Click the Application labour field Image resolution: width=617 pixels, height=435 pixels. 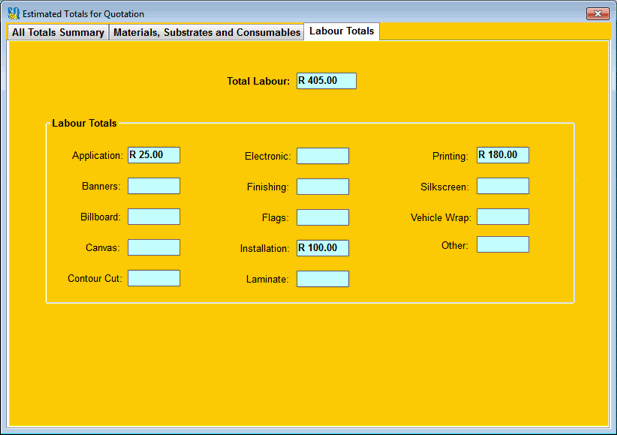[x=154, y=155]
